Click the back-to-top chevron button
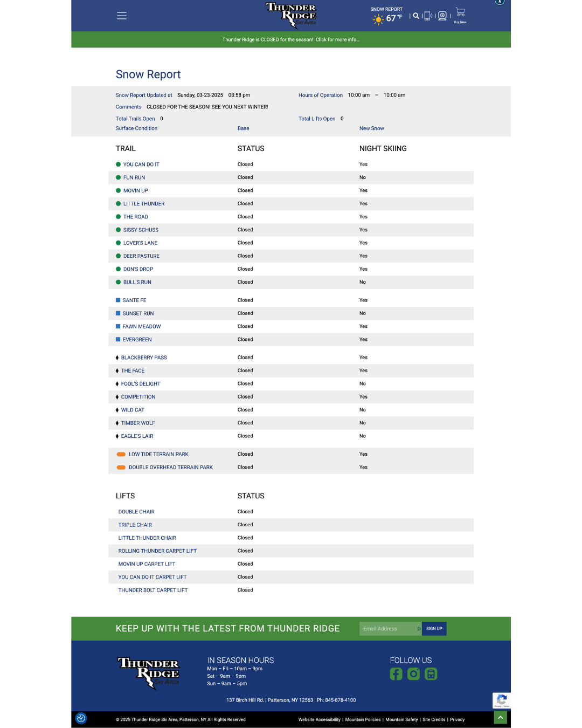Image resolution: width=582 pixels, height=728 pixels. (501, 717)
